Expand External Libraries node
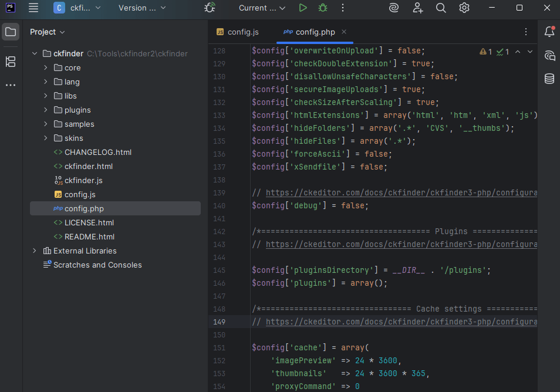Image resolution: width=560 pixels, height=392 pixels. (35, 251)
